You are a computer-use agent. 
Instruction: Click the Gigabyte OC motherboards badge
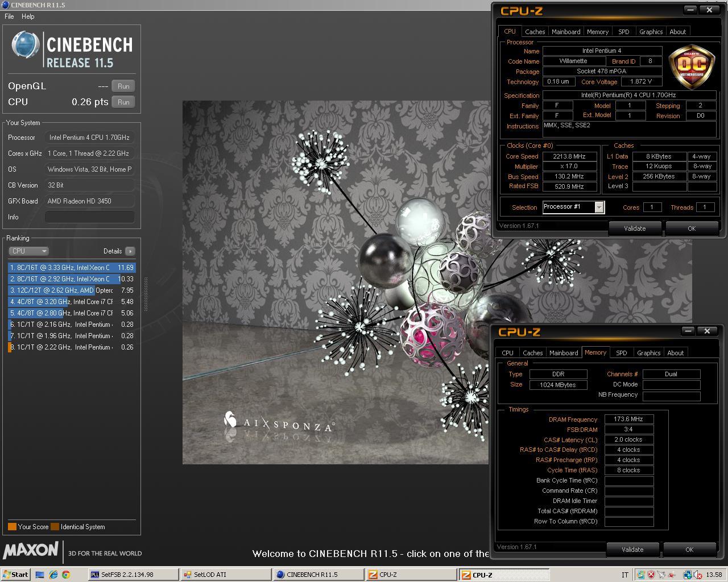692,67
